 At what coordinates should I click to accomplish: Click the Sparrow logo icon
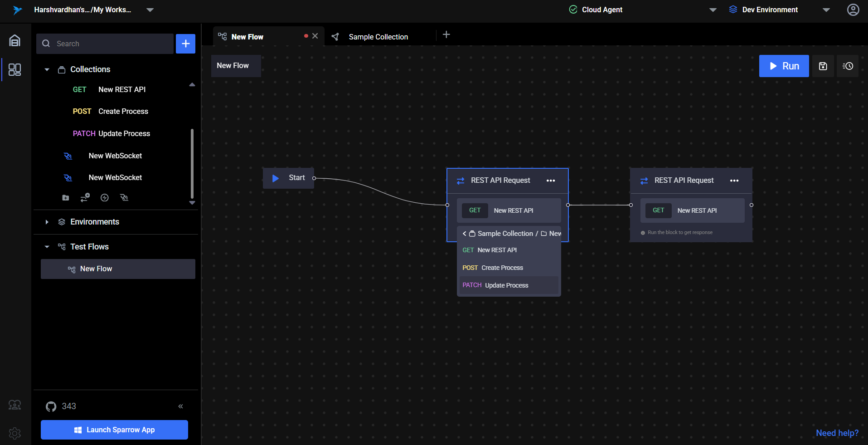coord(17,10)
